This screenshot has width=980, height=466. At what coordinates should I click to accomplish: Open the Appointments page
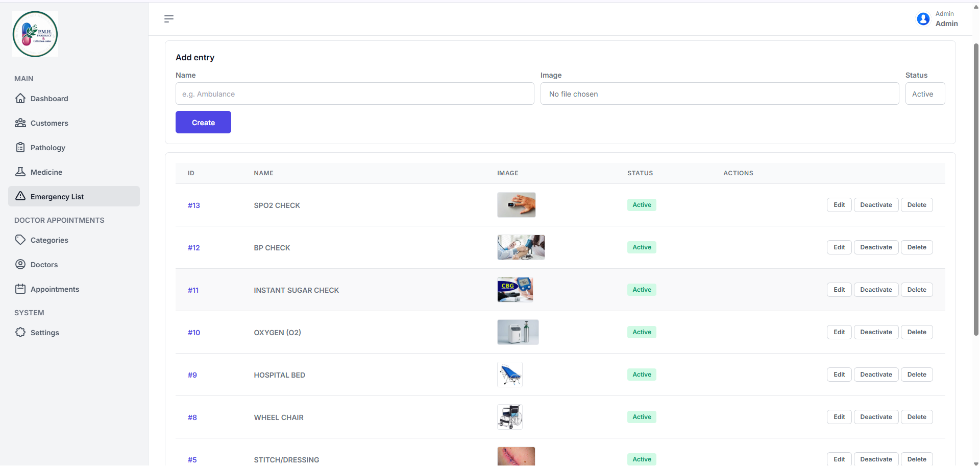tap(74, 289)
